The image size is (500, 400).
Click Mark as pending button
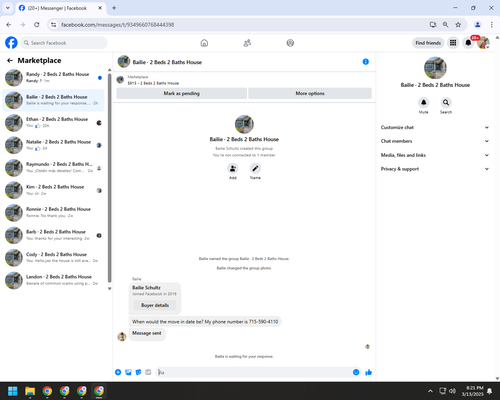point(182,93)
